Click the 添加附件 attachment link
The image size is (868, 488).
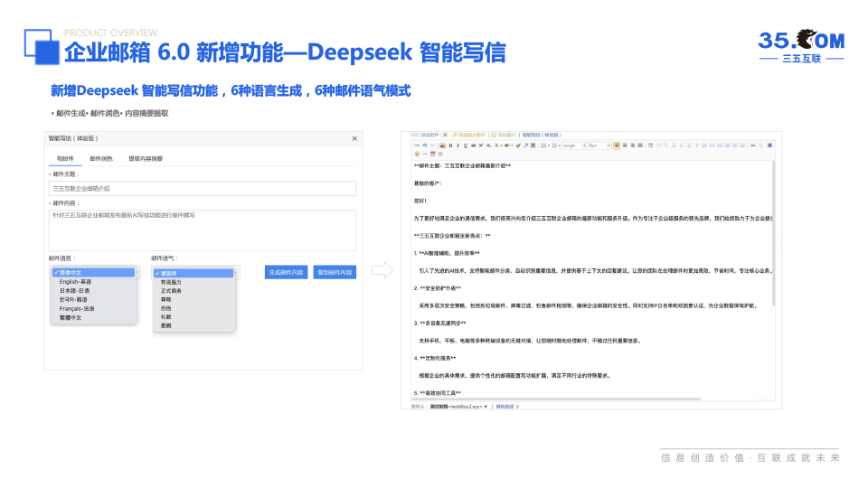tap(424, 135)
